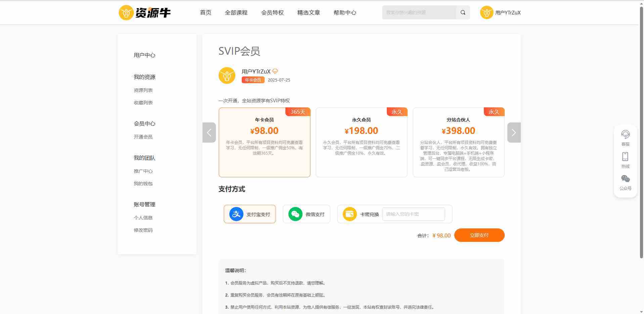This screenshot has width=644, height=314.
Task: Open 资源列表 in sidebar
Action: tap(143, 90)
